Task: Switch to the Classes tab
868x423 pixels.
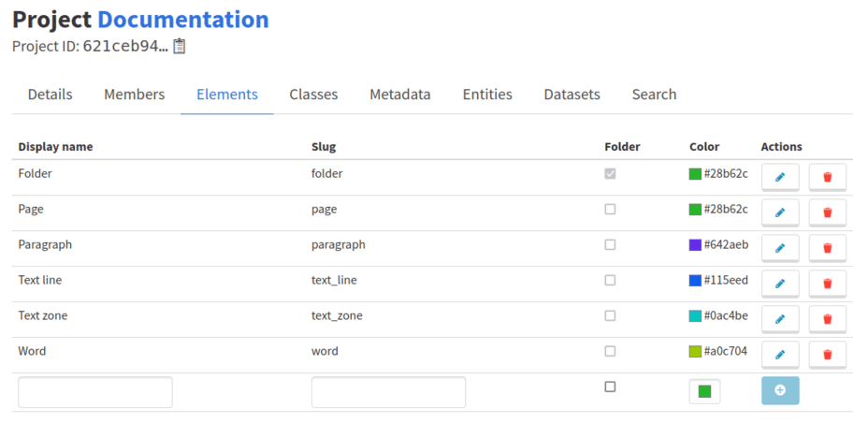Action: (x=314, y=95)
